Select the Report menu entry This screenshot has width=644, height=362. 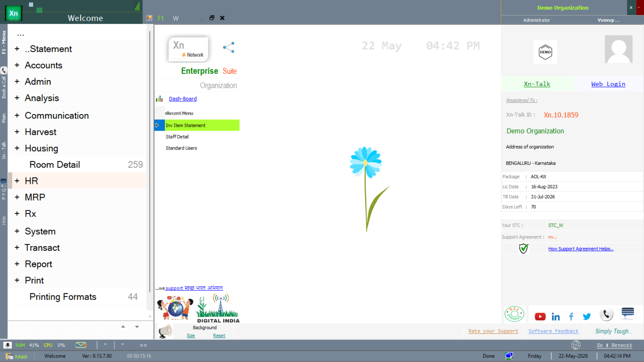(39, 264)
